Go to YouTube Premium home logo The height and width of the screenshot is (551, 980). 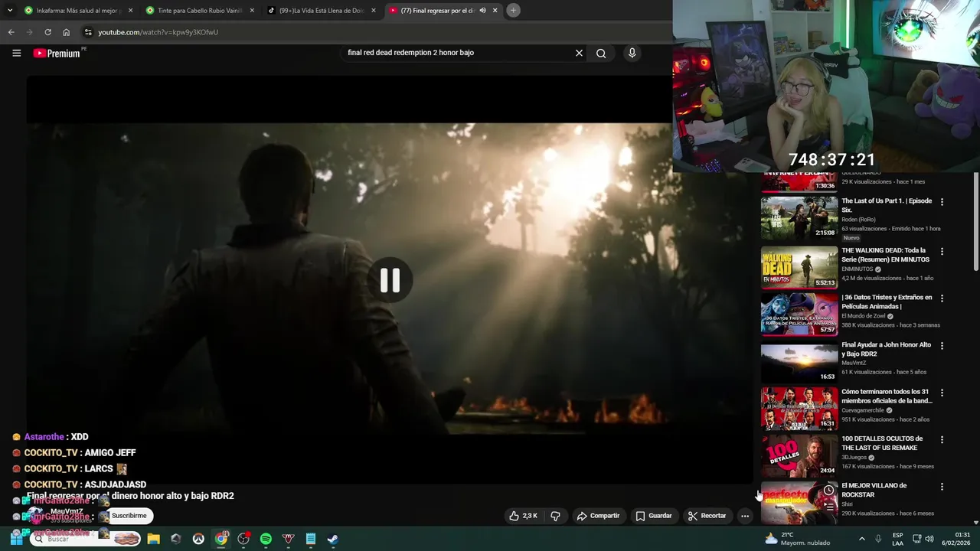tap(57, 53)
